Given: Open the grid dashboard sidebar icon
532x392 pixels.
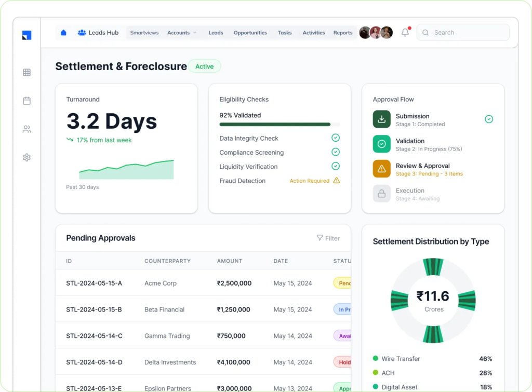Looking at the screenshot, I should [x=27, y=72].
